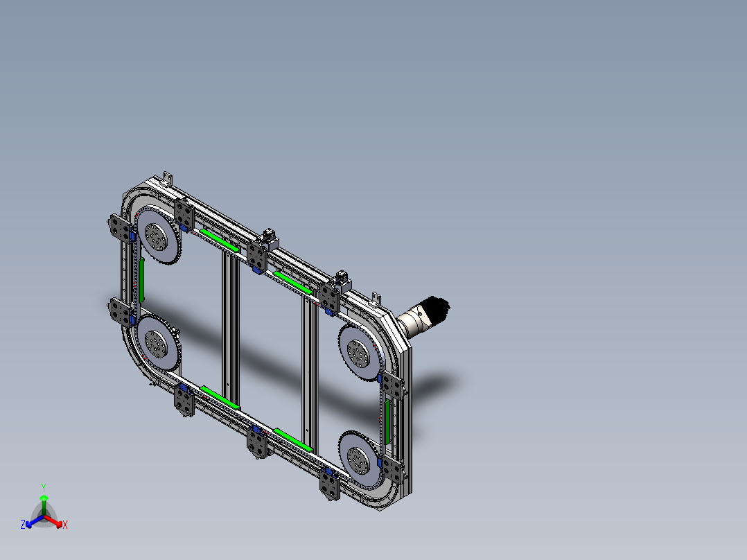Image resolution: width=747 pixels, height=560 pixels.
Task: Select the gear motor on the conveyor's right side
Action: coord(423,317)
